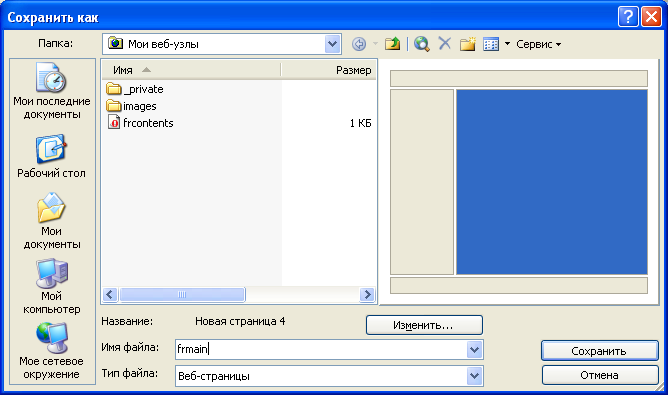Click the scroll left arrow
Image resolution: width=668 pixels, height=395 pixels.
tap(110, 294)
